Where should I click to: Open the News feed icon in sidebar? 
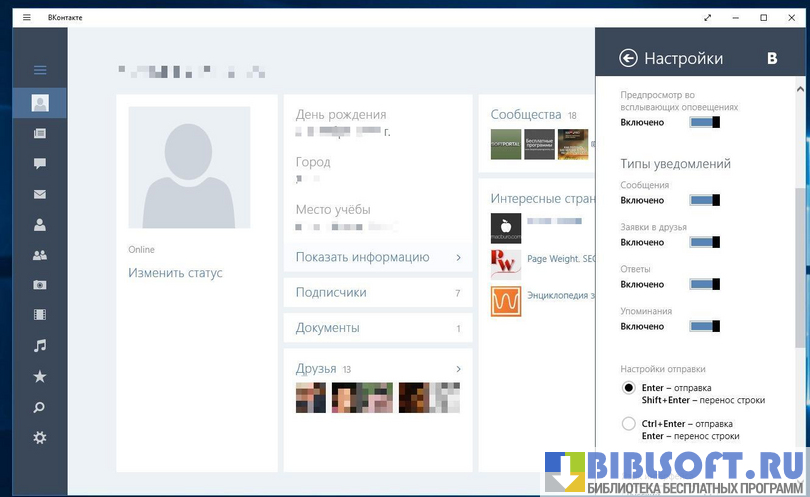click(x=40, y=133)
